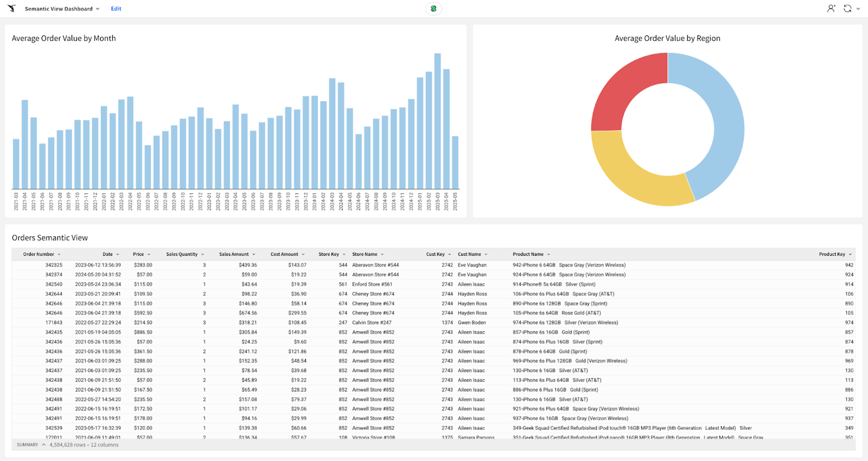Select order number cell 342539
This screenshot has width=868, height=461.
54,428
